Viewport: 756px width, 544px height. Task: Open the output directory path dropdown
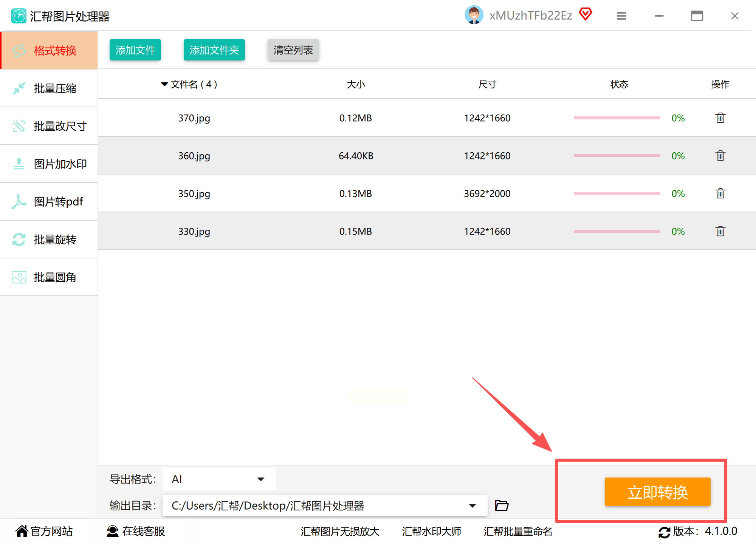coord(472,505)
